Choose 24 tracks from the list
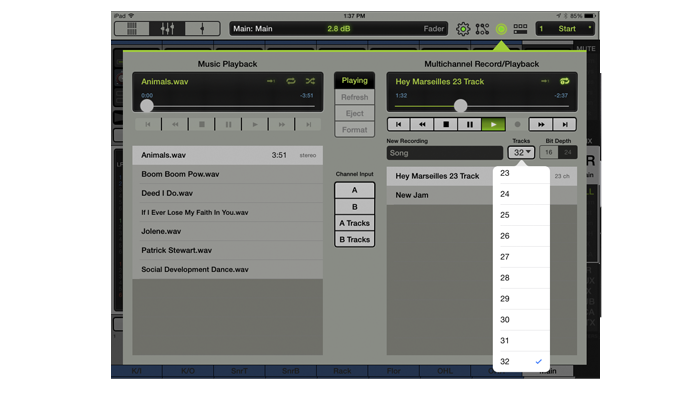Viewport: 700px width, 395px height. (521, 194)
